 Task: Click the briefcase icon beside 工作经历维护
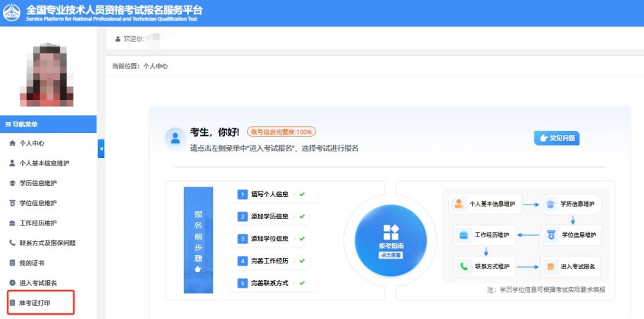(x=12, y=223)
